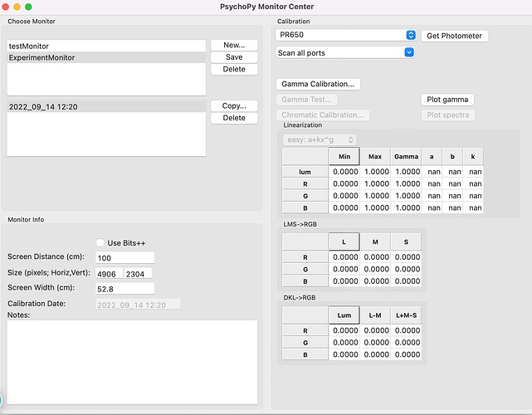
Task: Select testMonitor in the monitor list
Action: coord(106,46)
